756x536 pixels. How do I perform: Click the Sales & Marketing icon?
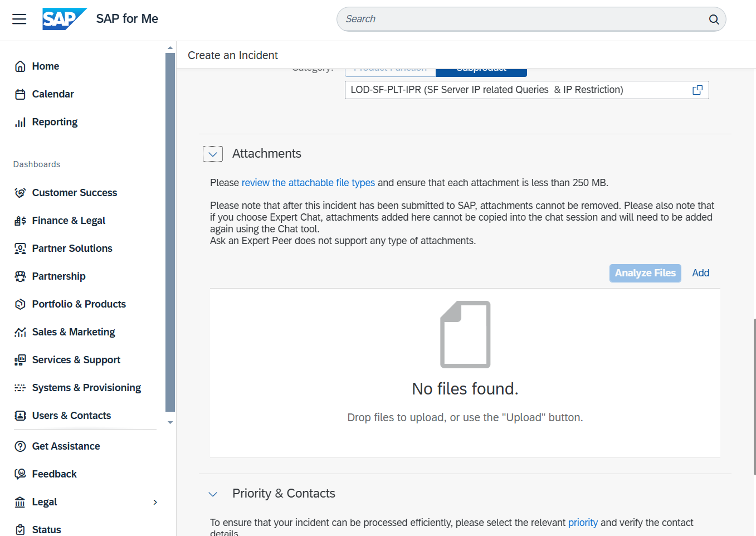pos(20,332)
